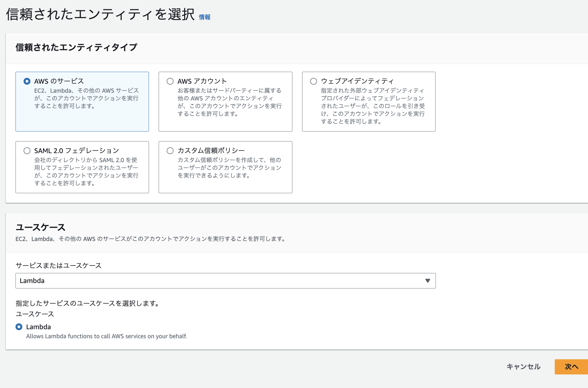Click the カスタム信頼ポリシー tile description text
The image size is (588, 388).
229,168
